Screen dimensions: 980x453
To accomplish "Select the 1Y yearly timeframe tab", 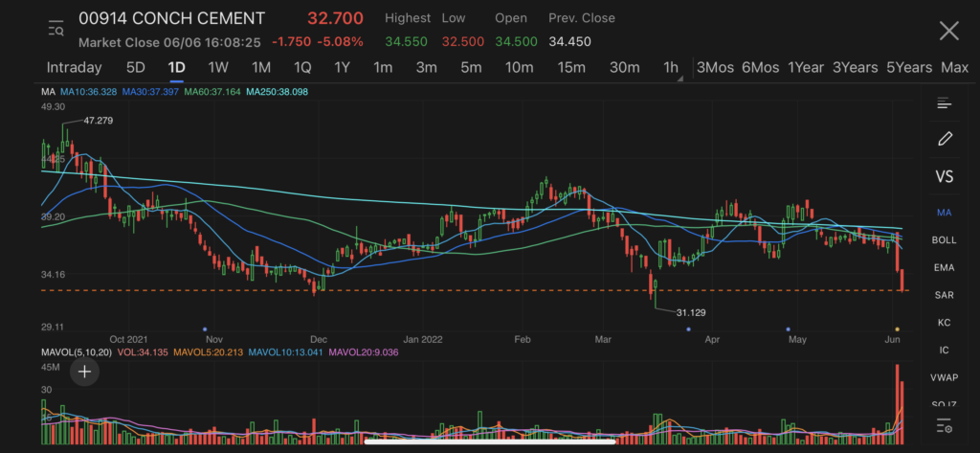I will pos(342,68).
